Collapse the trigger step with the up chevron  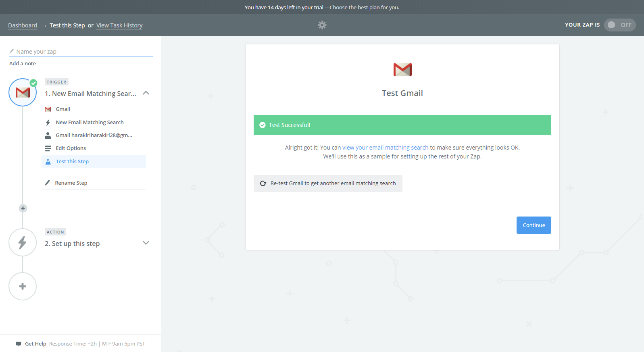click(x=146, y=93)
